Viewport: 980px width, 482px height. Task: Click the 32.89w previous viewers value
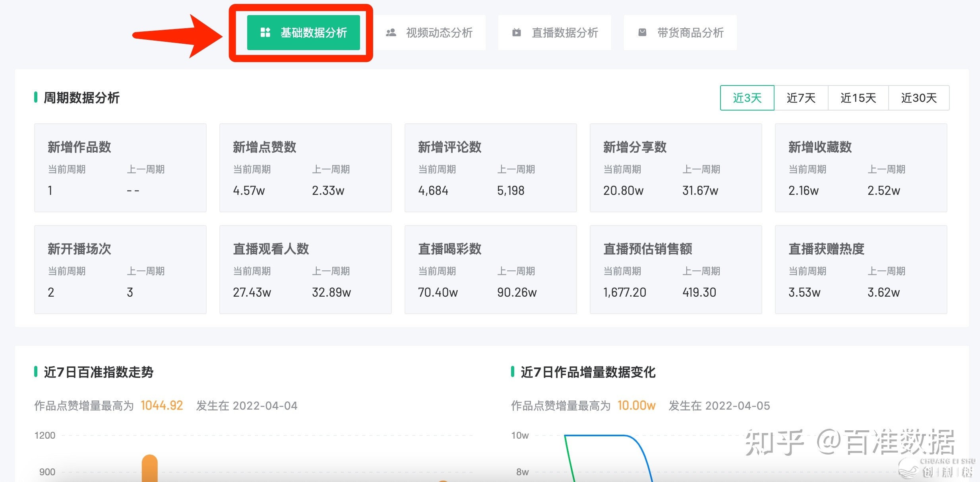point(331,293)
